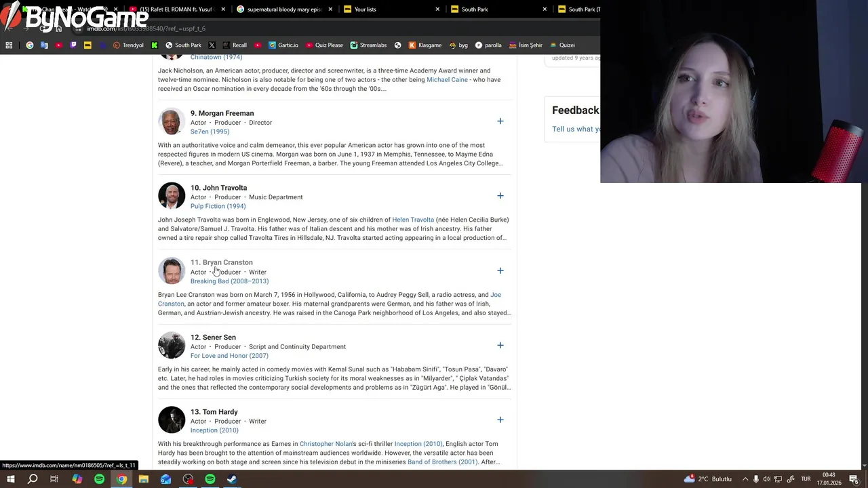Screen dimensions: 868x488
Task: Open the Trendyol bookmark
Action: coord(128,45)
